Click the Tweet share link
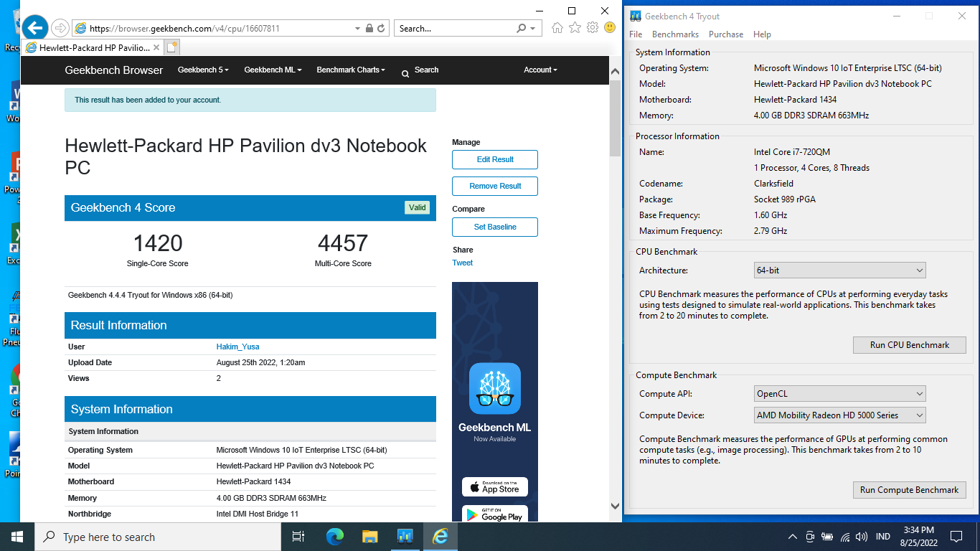 click(463, 263)
